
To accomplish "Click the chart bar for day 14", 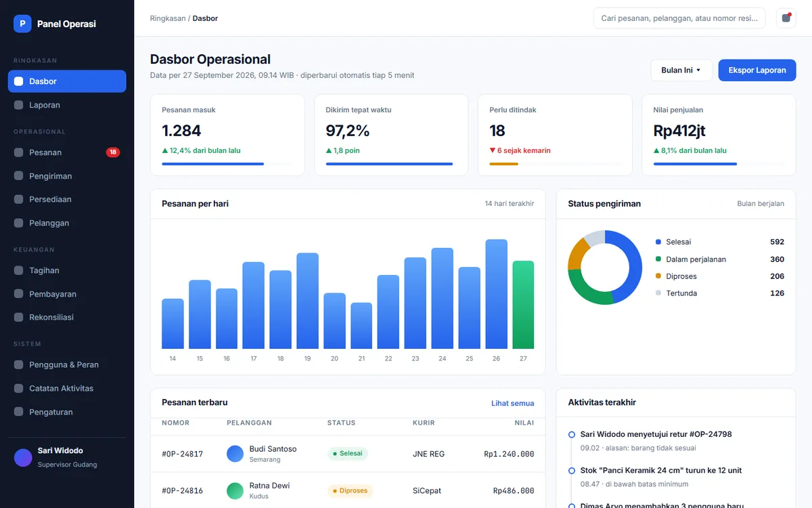I will 173,324.
